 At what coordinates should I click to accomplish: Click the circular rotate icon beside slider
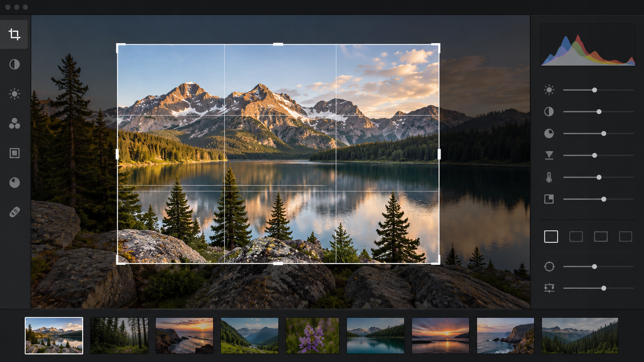[549, 266]
